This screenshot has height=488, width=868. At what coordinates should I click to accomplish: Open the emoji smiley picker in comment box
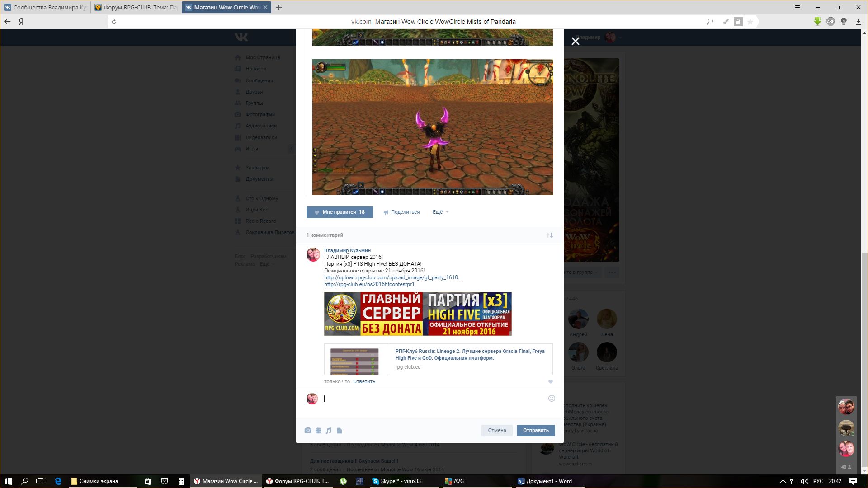click(x=552, y=398)
